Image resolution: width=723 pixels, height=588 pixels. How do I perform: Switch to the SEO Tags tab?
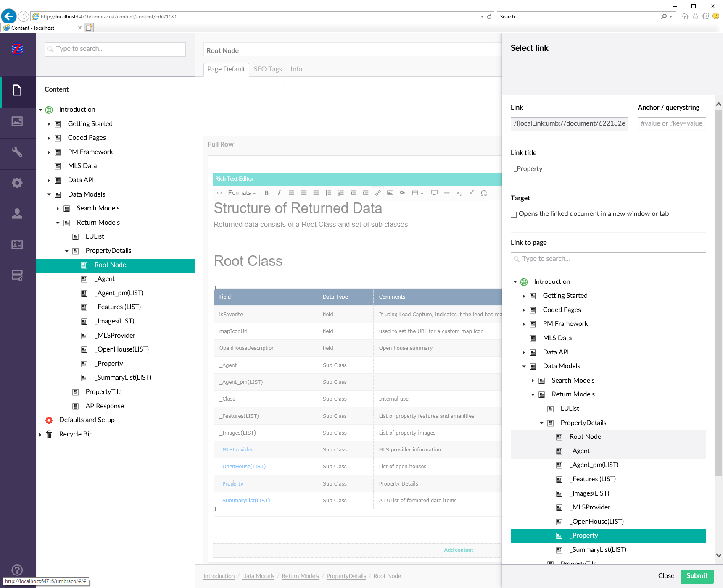tap(268, 69)
